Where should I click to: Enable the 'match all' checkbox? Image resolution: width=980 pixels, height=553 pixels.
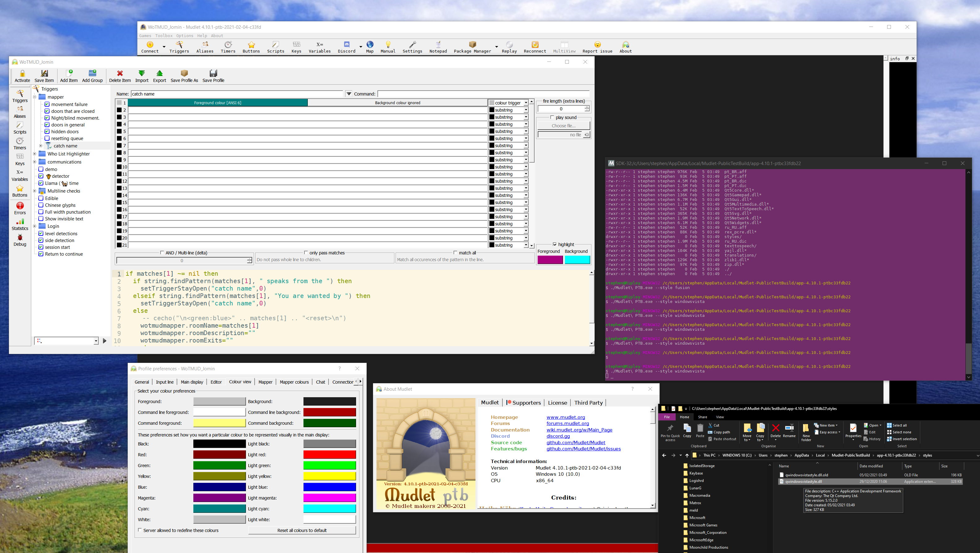click(455, 253)
